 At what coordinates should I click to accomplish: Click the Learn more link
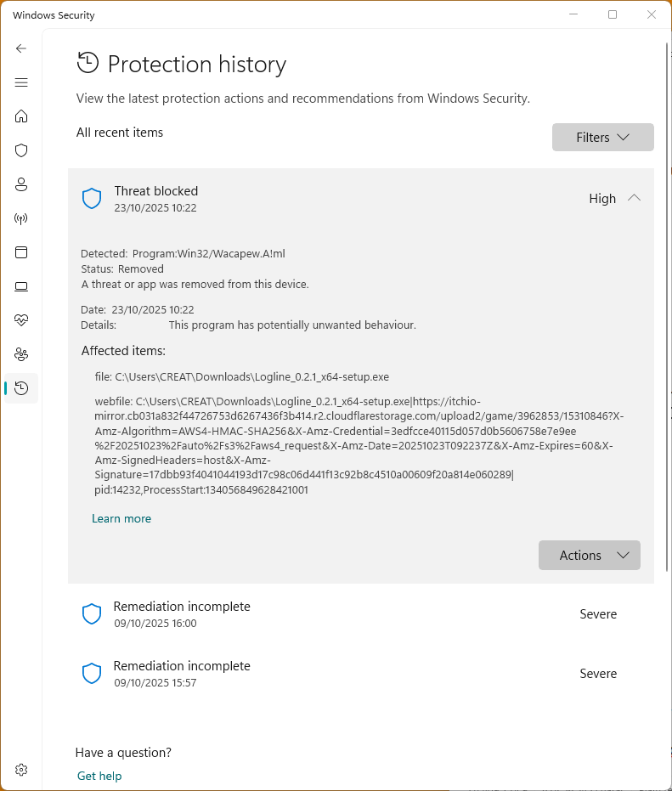tap(121, 518)
